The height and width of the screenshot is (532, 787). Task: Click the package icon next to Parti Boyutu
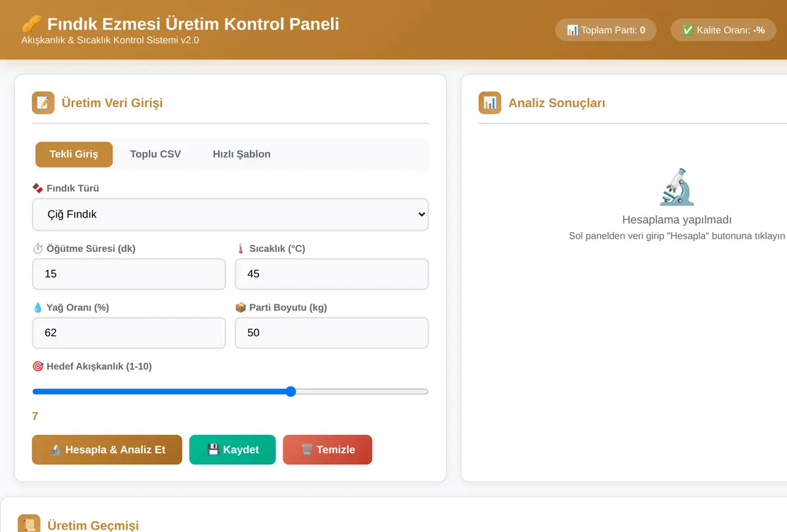pos(241,308)
